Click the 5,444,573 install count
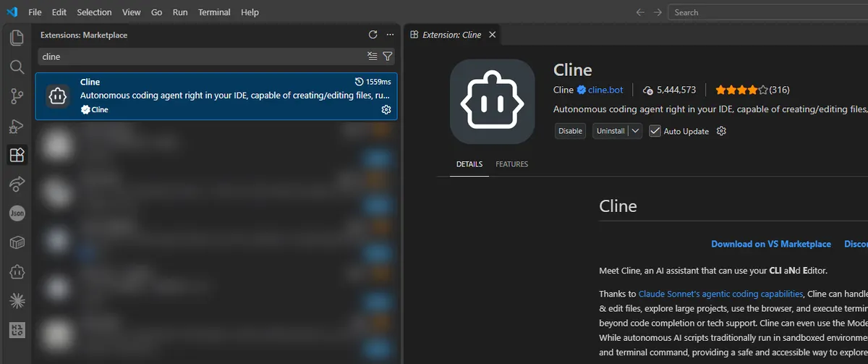The image size is (868, 364). point(676,90)
